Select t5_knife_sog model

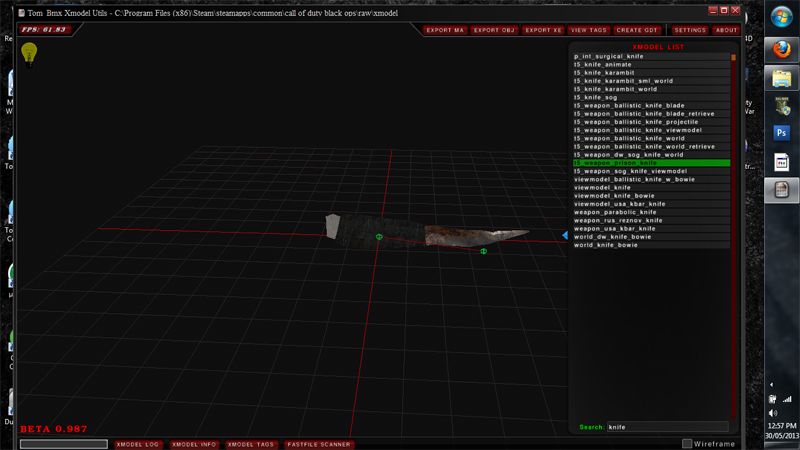tap(652, 97)
